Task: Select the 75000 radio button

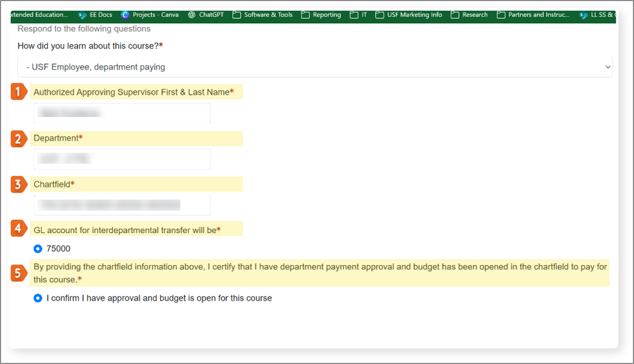Action: [38, 248]
